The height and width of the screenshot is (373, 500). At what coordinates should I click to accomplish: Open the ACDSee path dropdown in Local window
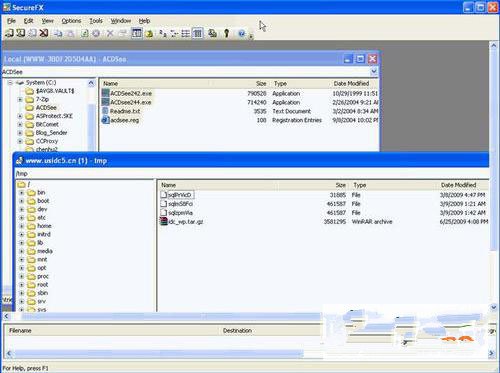tap(374, 71)
